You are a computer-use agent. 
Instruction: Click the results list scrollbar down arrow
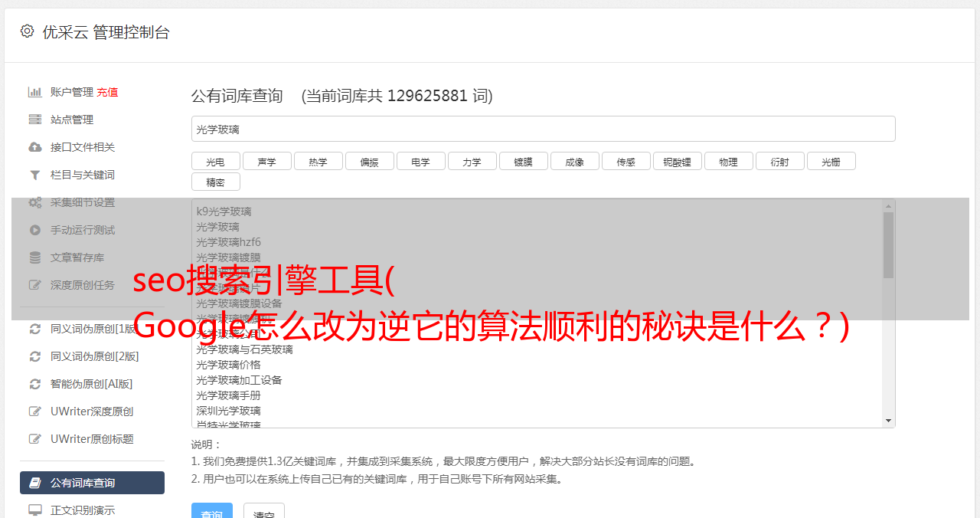tap(888, 421)
